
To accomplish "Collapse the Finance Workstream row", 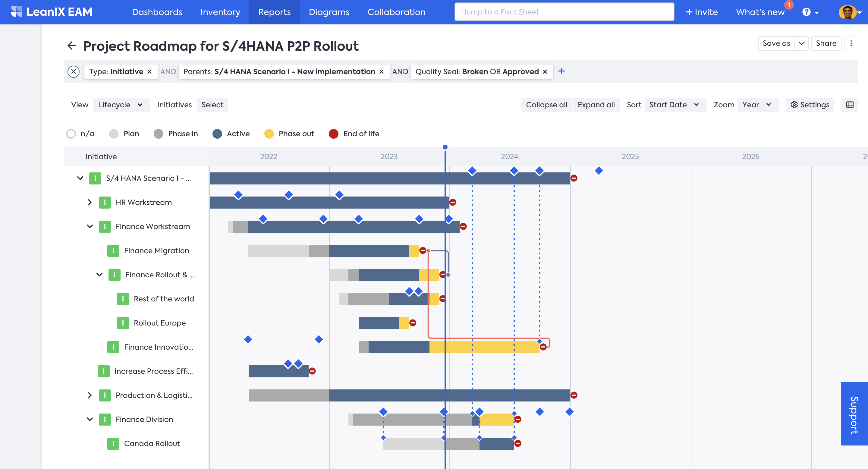I will tap(90, 226).
